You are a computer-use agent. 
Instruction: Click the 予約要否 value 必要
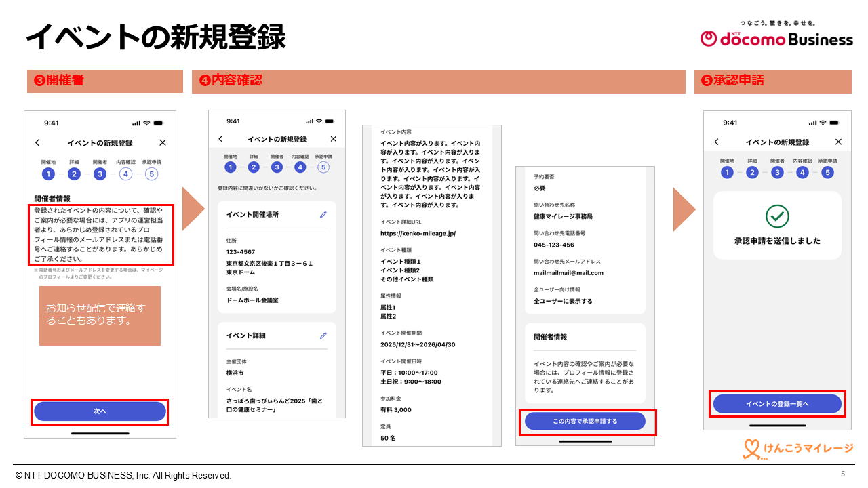pos(540,188)
